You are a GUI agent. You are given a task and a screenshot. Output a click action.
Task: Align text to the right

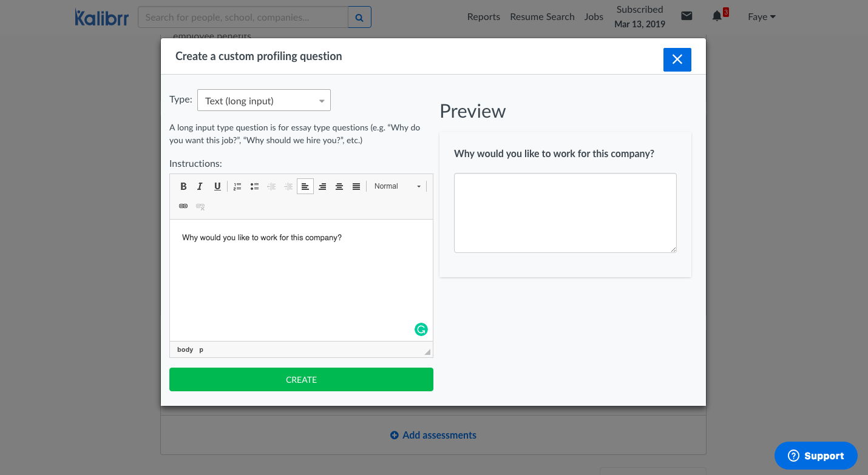tap(322, 186)
